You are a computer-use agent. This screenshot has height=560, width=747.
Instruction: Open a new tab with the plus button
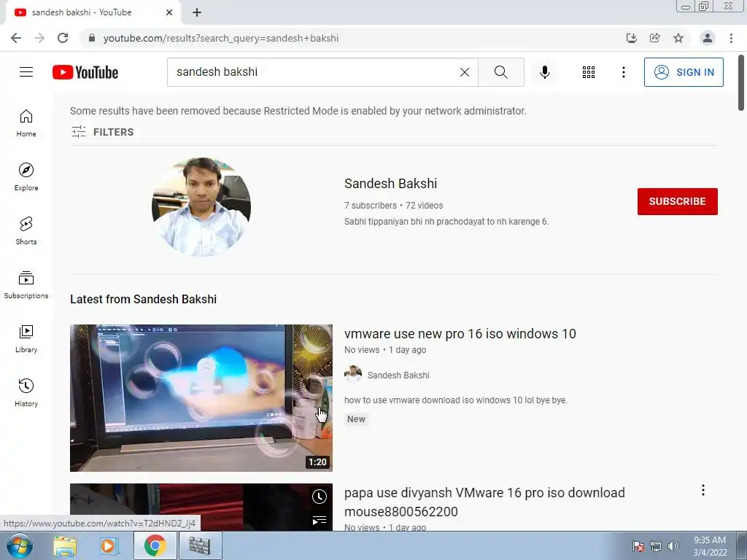coord(197,12)
